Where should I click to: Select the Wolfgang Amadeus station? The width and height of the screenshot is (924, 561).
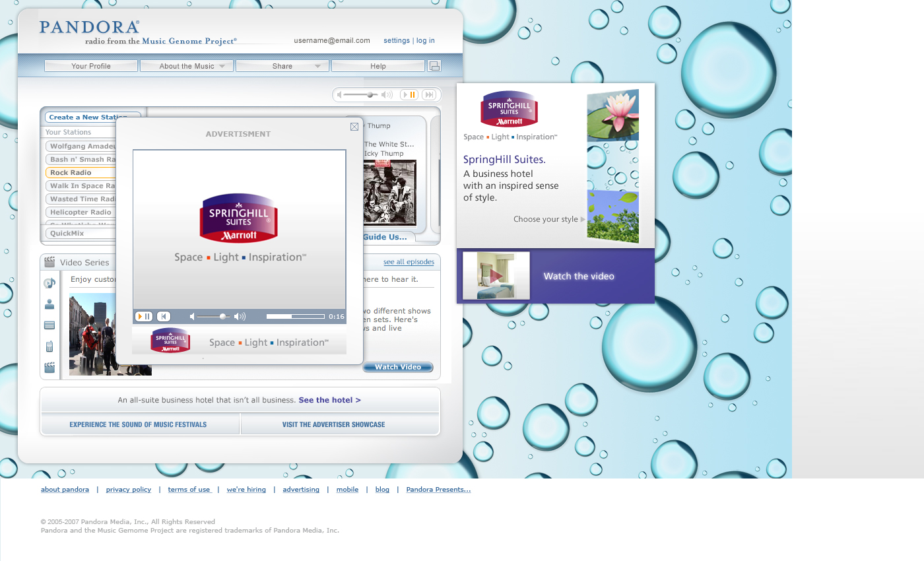81,146
